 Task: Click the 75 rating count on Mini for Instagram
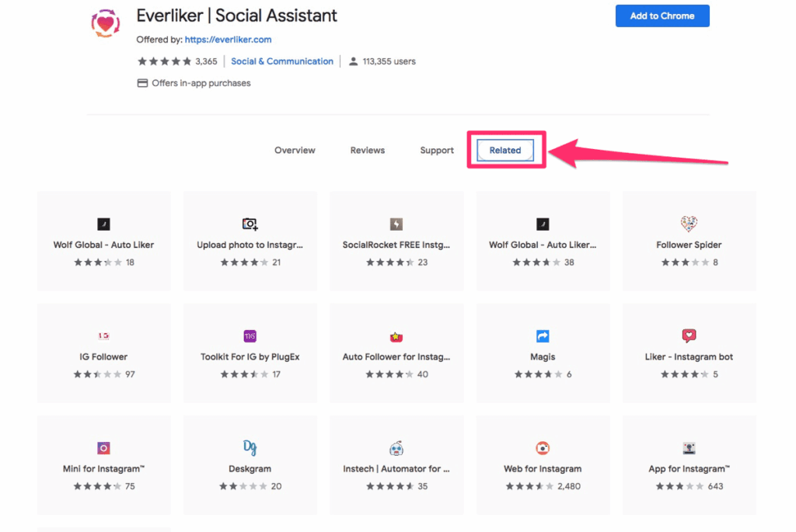click(131, 486)
